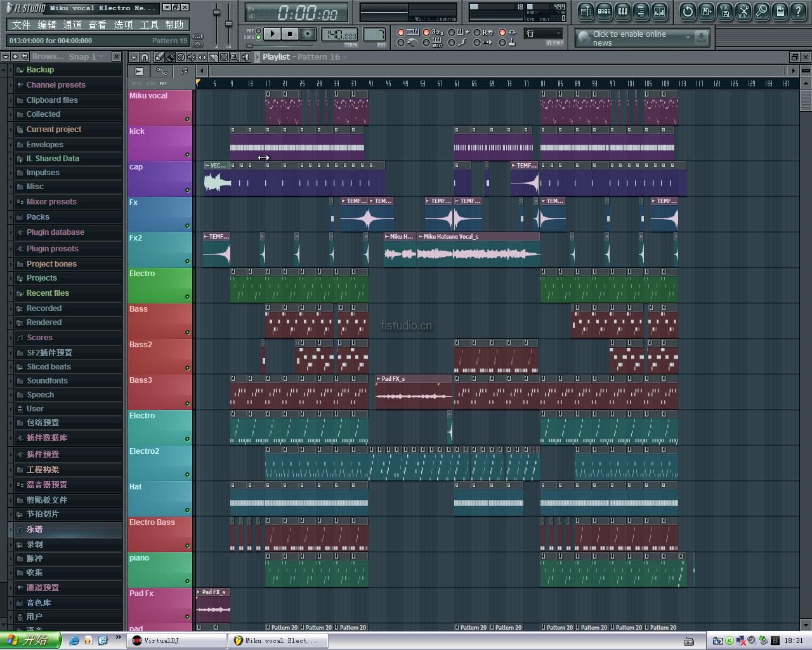
Task: Select the Pencil draw tool in Playlist
Action: tap(160, 57)
